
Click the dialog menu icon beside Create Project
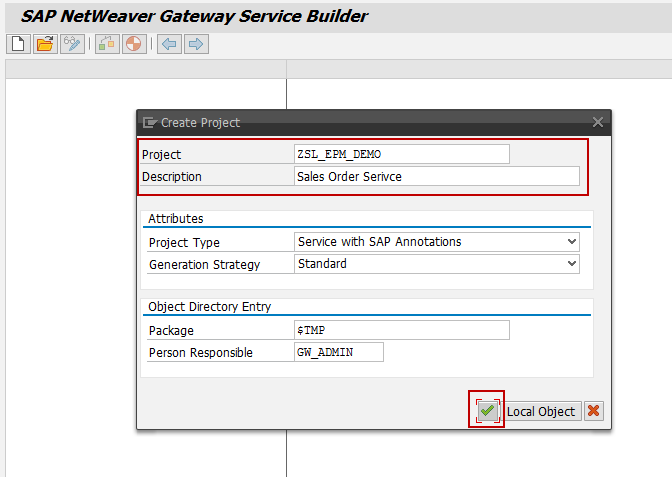tap(150, 122)
